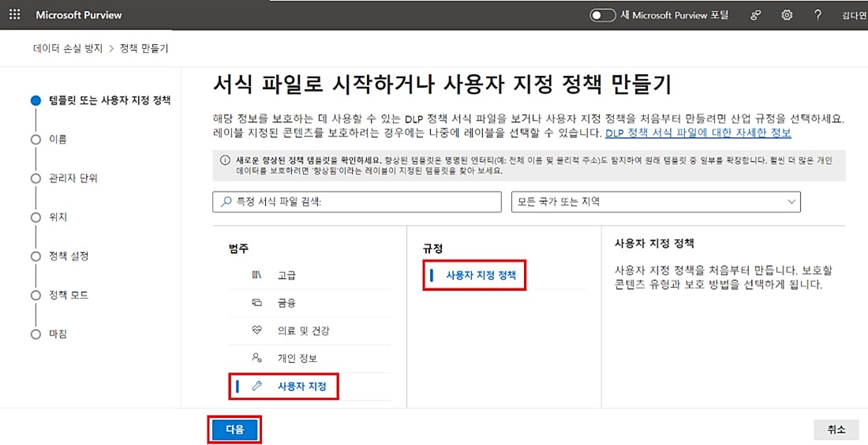Select the 이름 wizard step circle

[35, 140]
